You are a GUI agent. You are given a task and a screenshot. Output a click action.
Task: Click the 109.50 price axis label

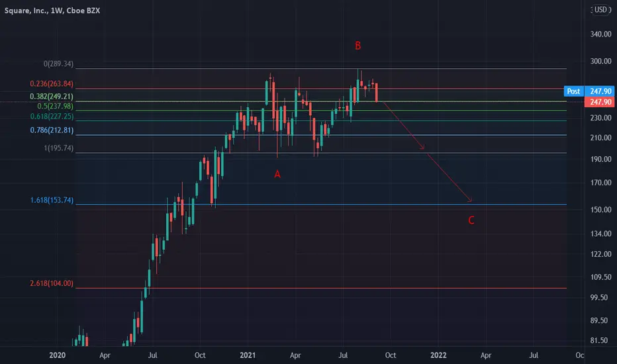click(x=600, y=277)
